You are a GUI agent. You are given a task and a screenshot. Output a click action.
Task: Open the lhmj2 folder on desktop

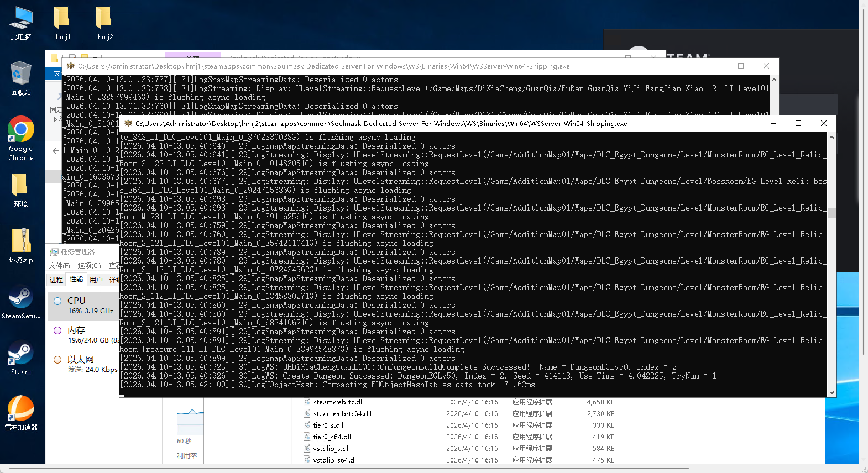pyautogui.click(x=104, y=23)
